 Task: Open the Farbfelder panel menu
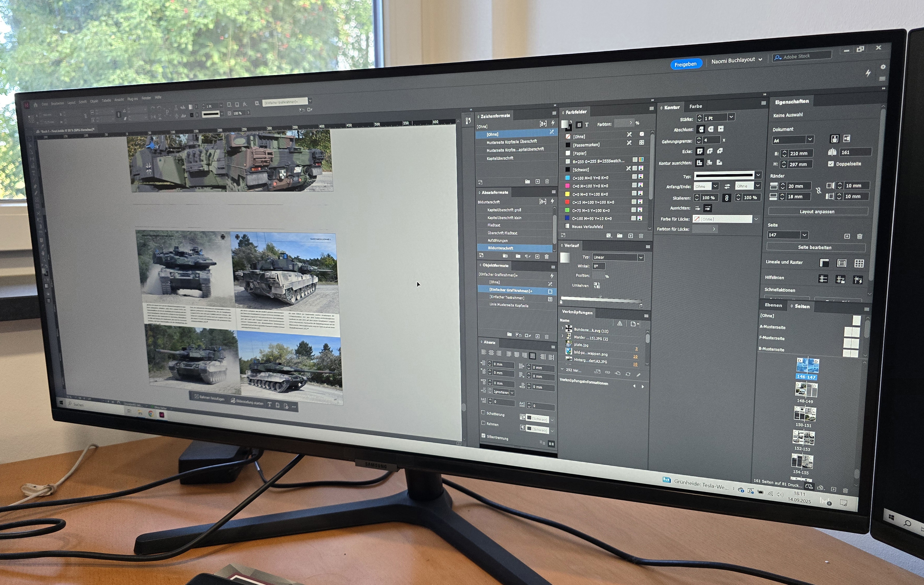(651, 109)
